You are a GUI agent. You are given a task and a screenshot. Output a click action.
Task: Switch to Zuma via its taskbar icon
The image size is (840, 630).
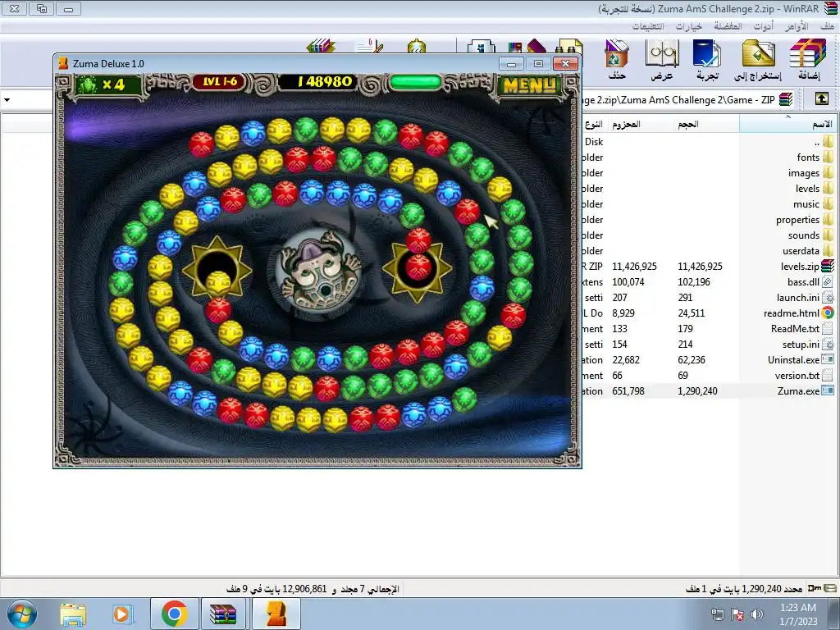(276, 614)
